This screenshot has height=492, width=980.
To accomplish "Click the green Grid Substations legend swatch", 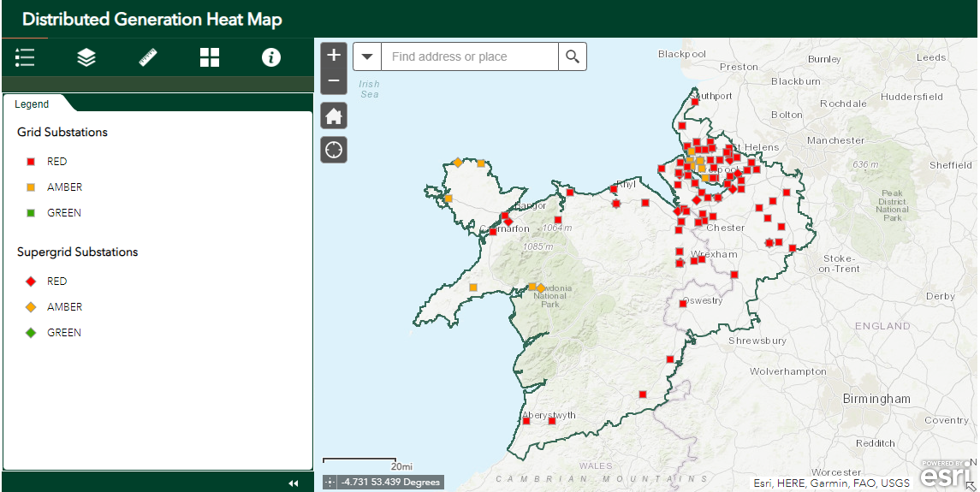I will coord(31,213).
